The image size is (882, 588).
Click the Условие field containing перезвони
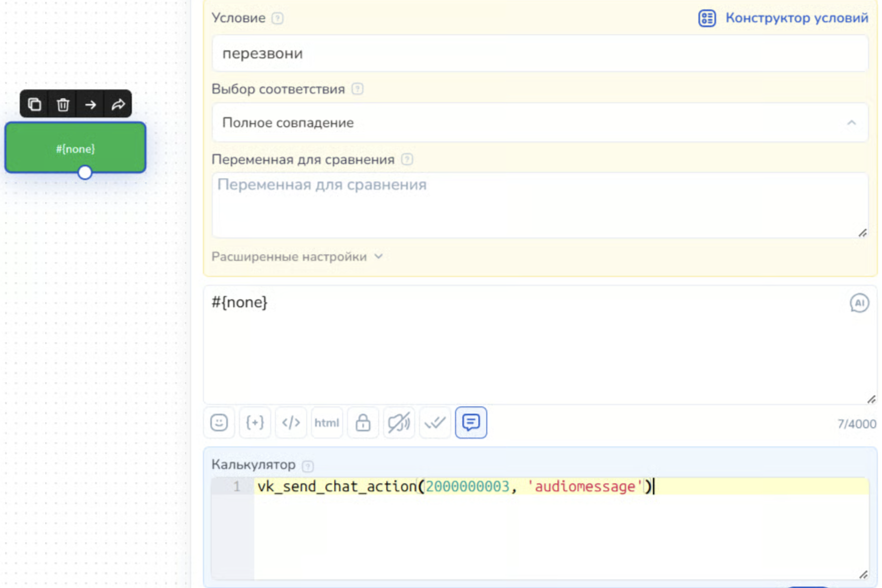[539, 53]
